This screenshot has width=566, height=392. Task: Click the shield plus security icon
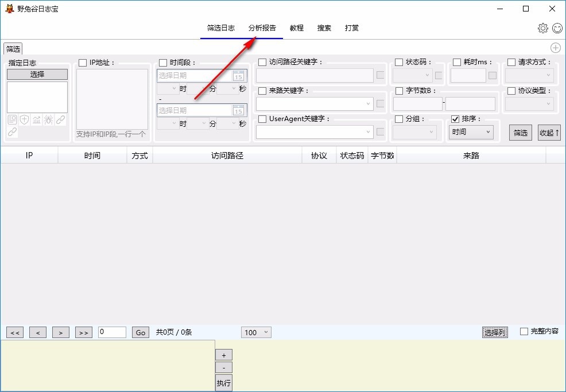pos(24,119)
